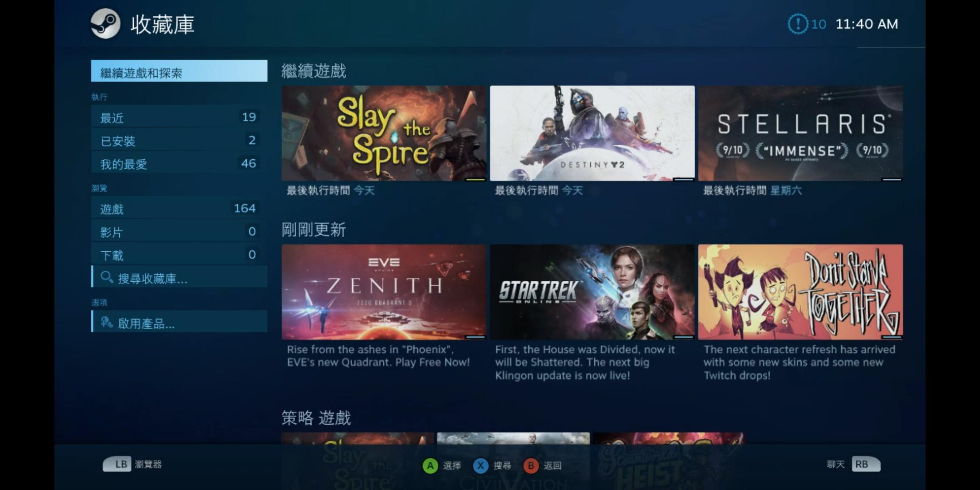Image resolution: width=980 pixels, height=490 pixels.
Task: Open chat via RB button
Action: click(866, 464)
